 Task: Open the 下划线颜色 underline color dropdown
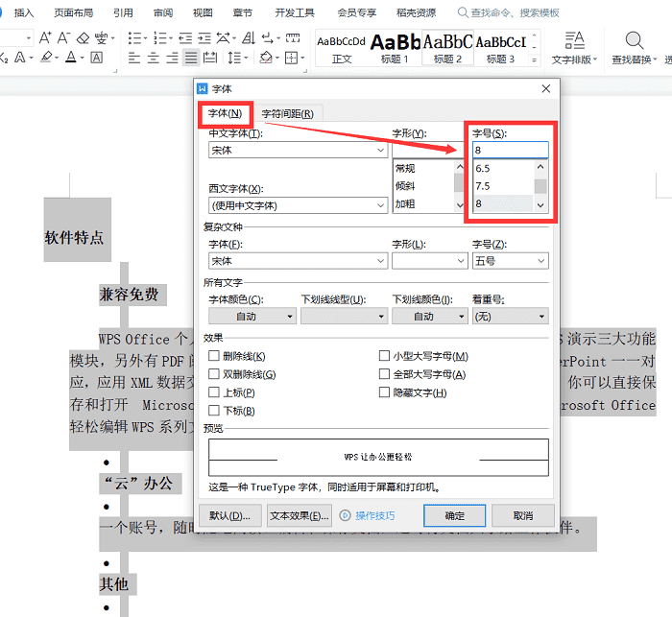click(429, 317)
